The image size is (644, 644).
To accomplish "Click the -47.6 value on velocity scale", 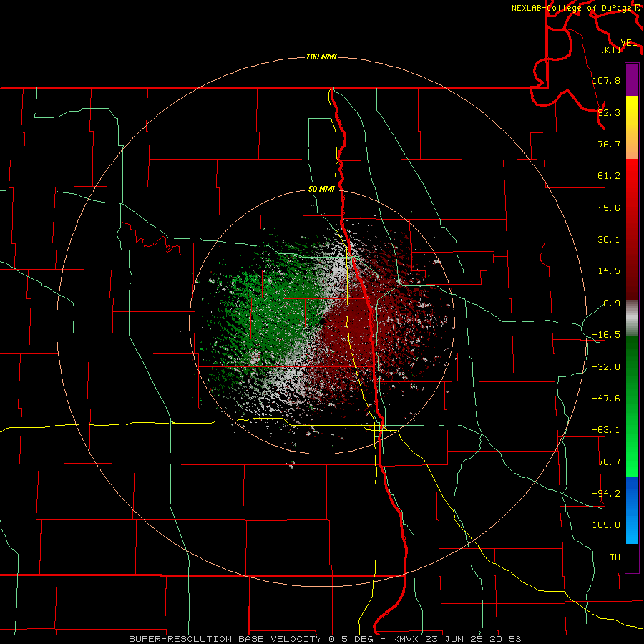I will (x=606, y=399).
